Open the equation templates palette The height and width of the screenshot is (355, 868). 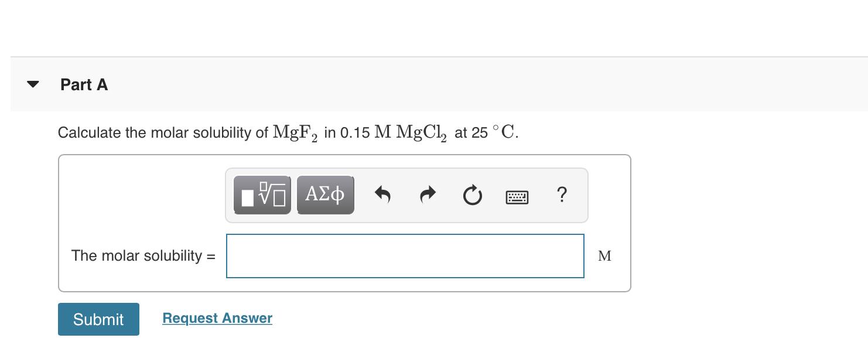point(262,194)
